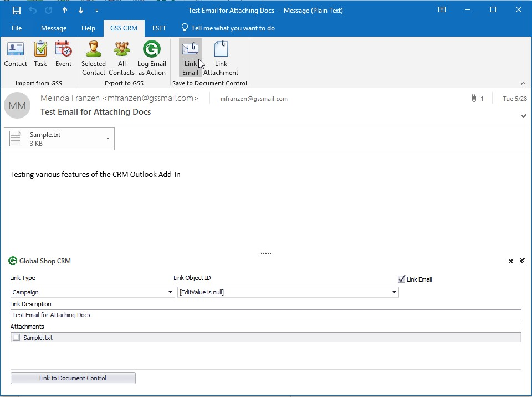Switch to the ESET tab
Screen dimensions: 532x397
(x=159, y=28)
